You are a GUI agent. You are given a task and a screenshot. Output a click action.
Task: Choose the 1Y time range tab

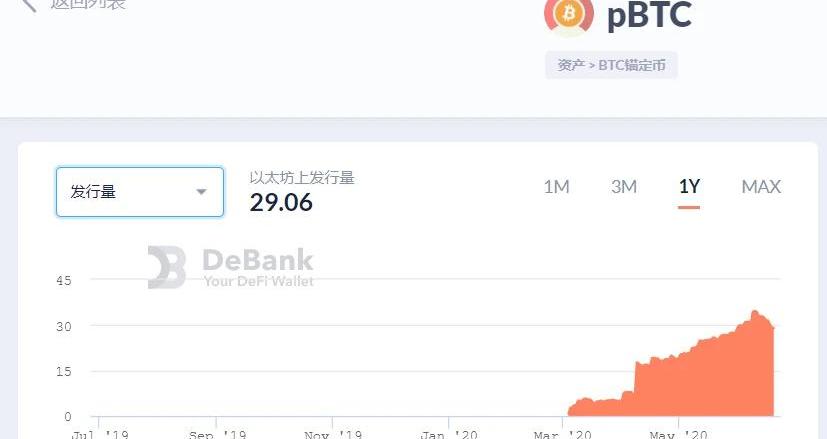(x=689, y=187)
